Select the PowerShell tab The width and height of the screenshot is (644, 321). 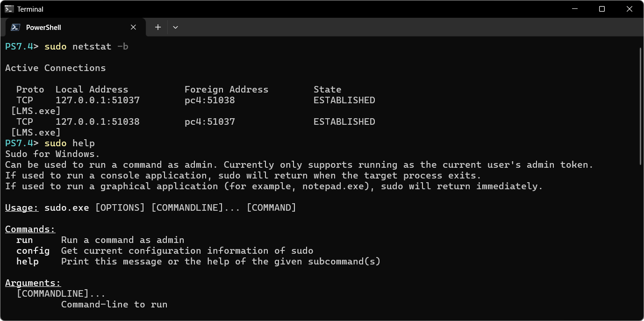(x=56, y=27)
